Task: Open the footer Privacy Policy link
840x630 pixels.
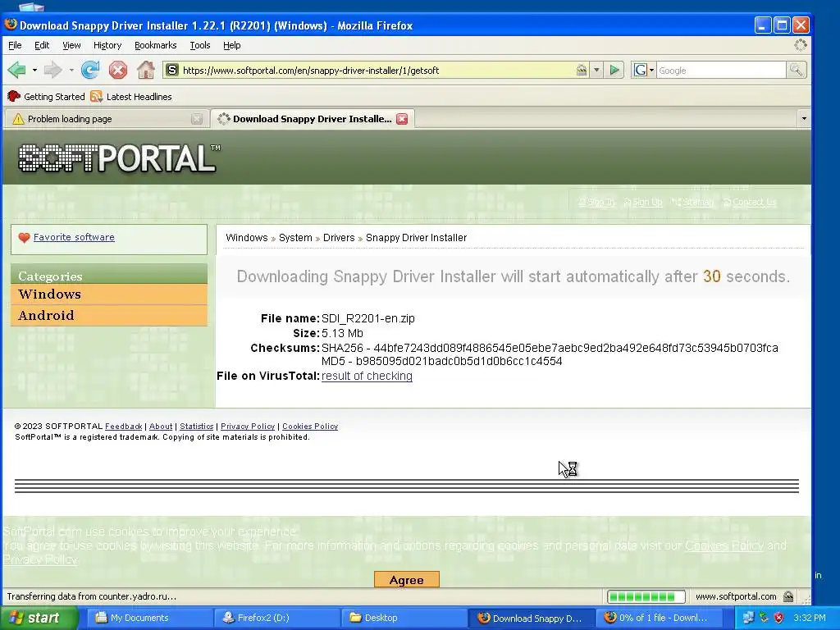Action: [248, 427]
